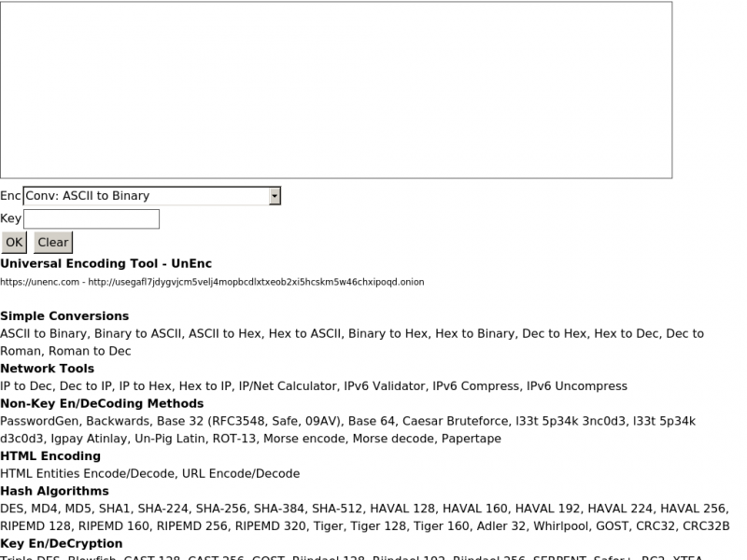Screen dimensions: 747x560
Task: Click the 'Key' label beside the input
Action: (x=10, y=218)
